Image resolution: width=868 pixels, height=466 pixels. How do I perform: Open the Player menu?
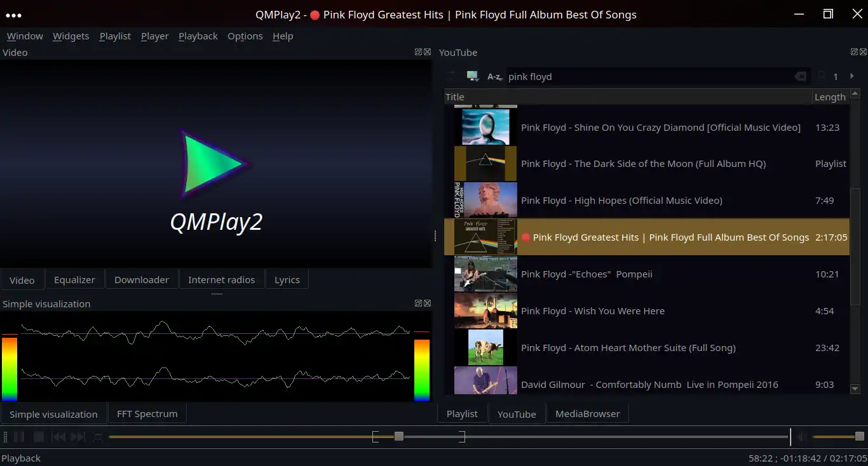154,36
